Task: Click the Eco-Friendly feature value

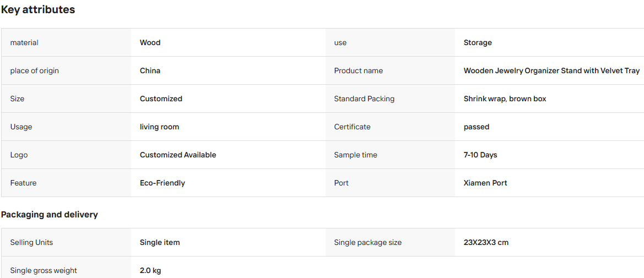Action: click(162, 183)
